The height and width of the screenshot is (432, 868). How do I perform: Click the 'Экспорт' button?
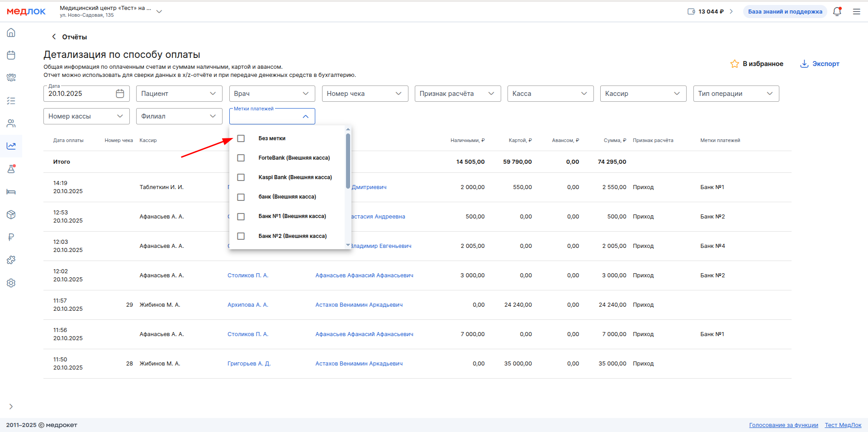[820, 64]
